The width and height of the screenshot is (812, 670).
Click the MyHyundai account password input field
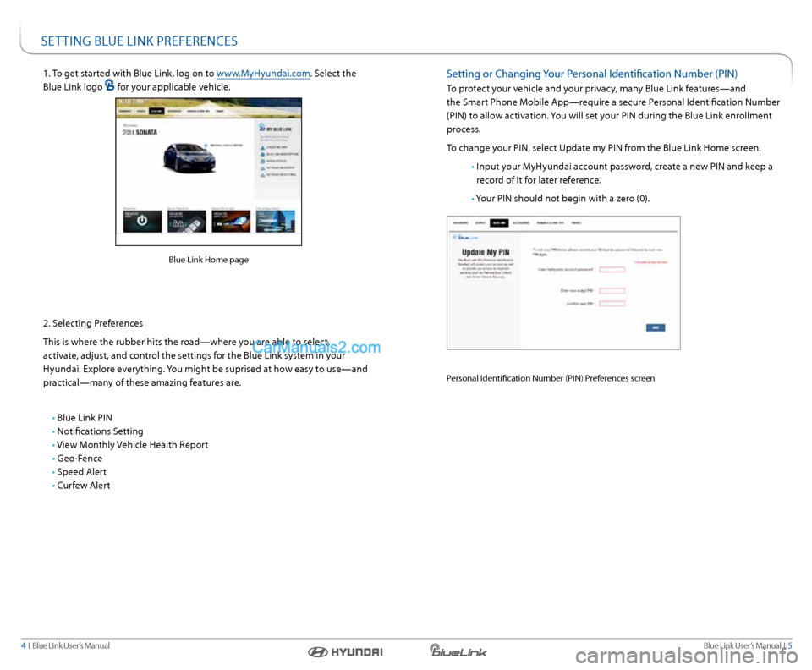coord(612,269)
